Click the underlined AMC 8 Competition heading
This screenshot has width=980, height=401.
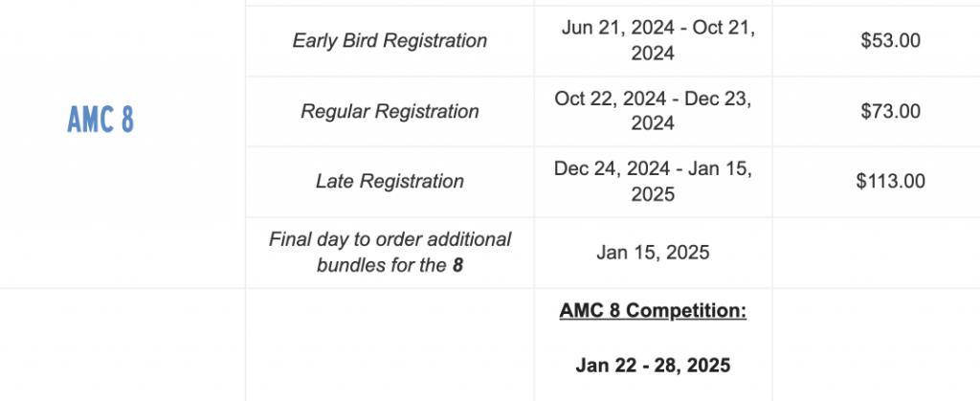point(653,310)
